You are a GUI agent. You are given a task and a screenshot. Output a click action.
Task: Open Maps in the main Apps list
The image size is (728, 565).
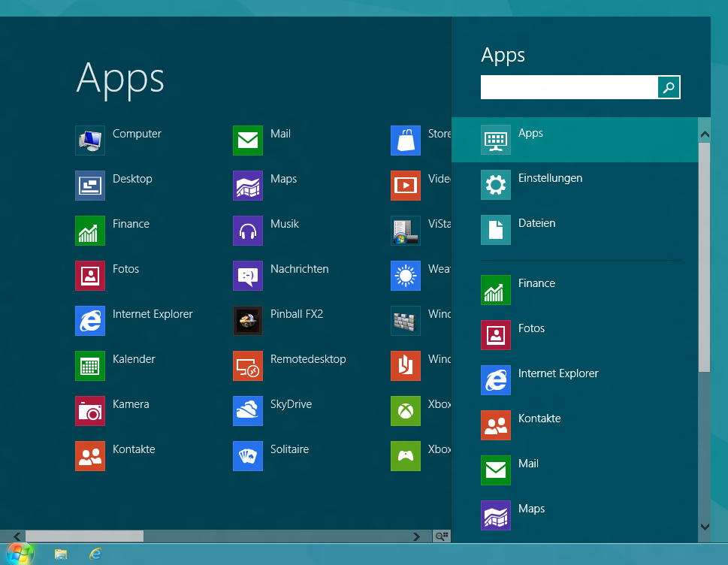[264, 186]
